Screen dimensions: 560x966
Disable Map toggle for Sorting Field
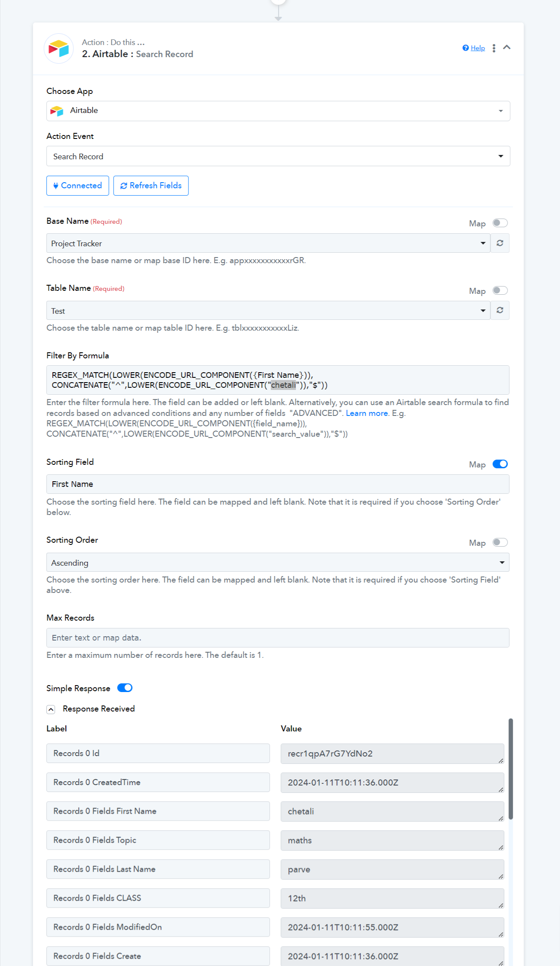(500, 464)
